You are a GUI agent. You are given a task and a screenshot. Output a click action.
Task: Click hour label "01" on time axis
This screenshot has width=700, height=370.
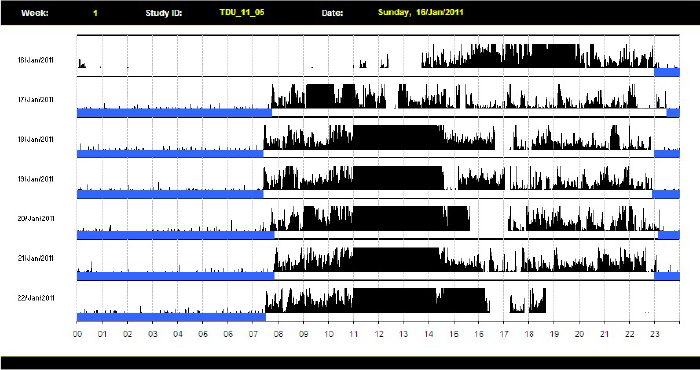point(102,333)
